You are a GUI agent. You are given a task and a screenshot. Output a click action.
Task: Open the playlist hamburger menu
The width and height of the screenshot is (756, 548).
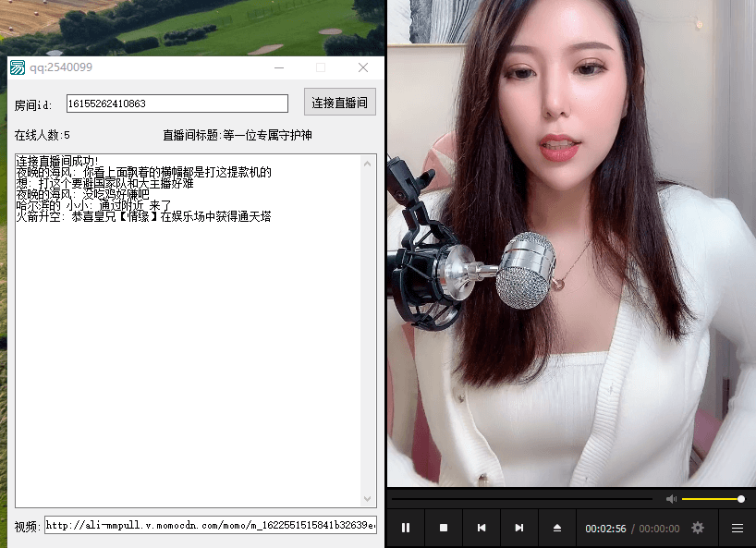[x=738, y=528]
